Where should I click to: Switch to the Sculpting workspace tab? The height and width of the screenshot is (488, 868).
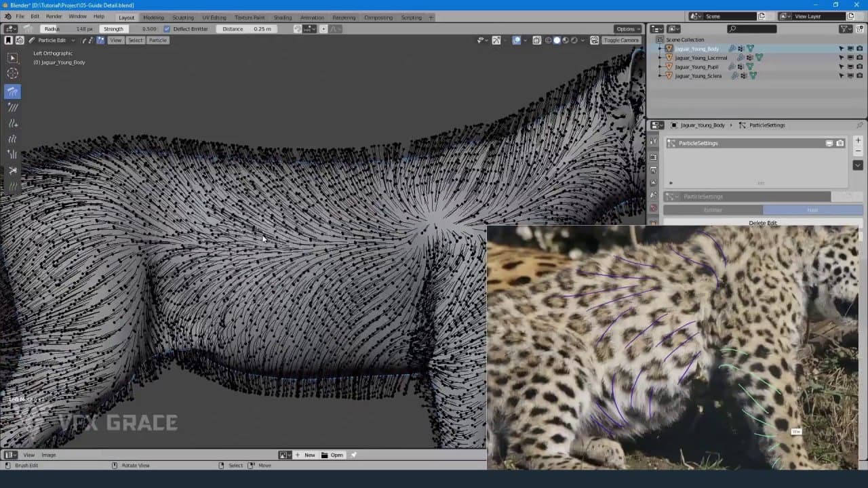tap(182, 17)
